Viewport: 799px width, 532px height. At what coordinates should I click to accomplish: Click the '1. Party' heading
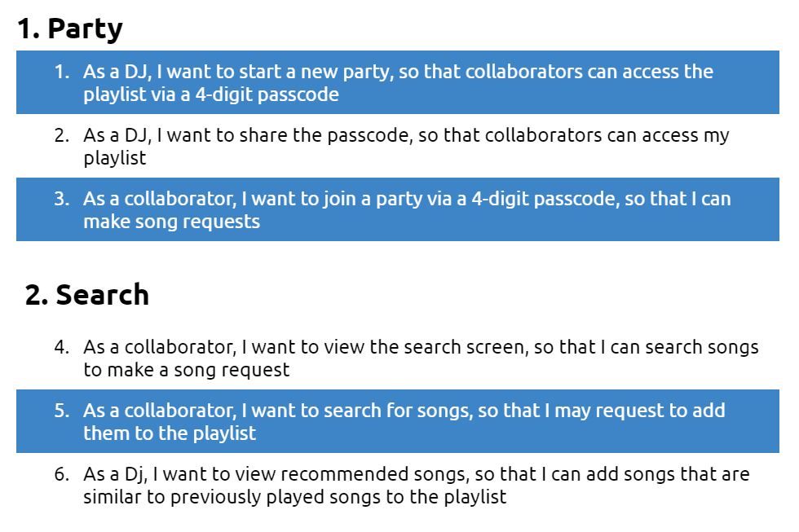[x=70, y=29]
